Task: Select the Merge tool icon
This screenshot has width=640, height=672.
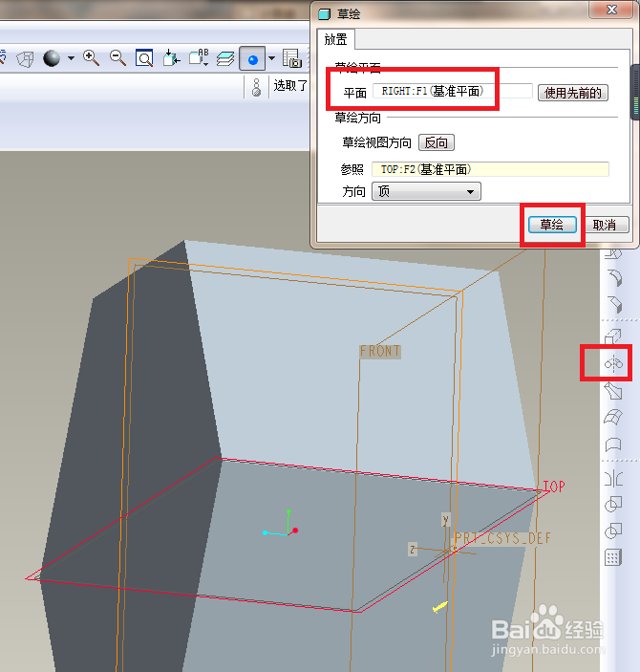Action: tap(613, 505)
